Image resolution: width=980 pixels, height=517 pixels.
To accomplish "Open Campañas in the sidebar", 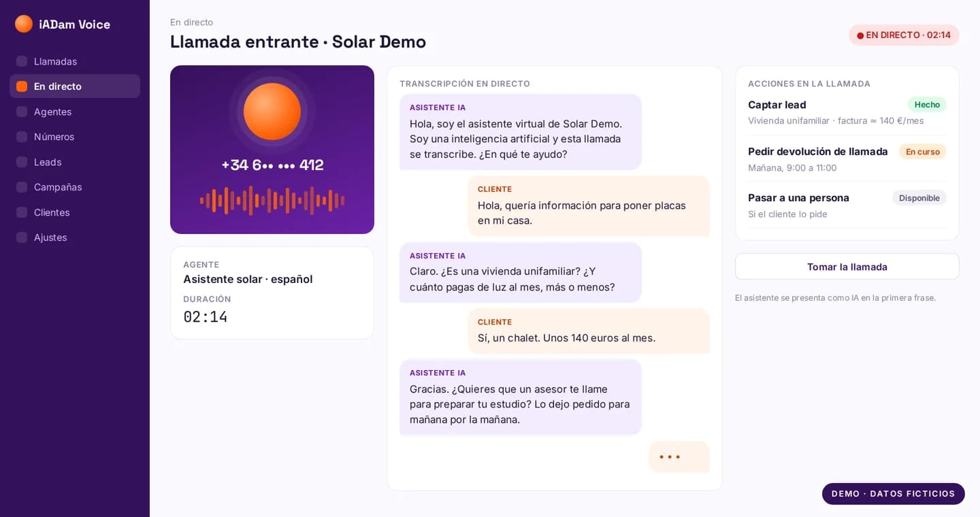I will (x=75, y=187).
